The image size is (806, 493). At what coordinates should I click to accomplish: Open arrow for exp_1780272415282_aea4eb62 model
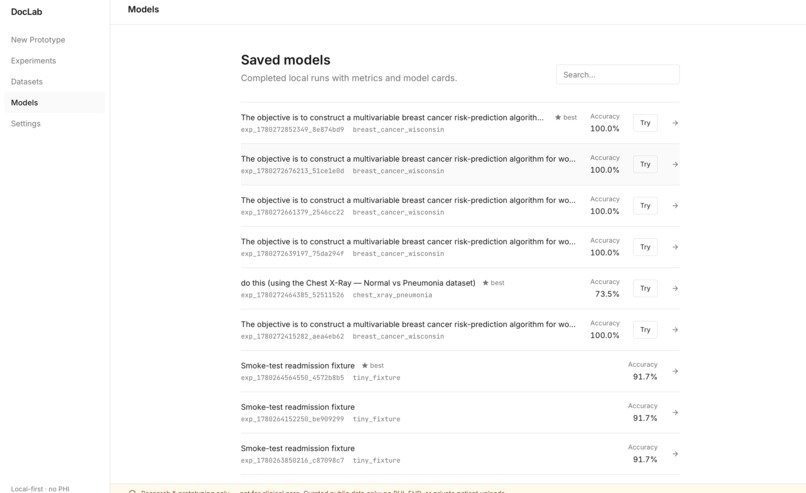point(675,330)
